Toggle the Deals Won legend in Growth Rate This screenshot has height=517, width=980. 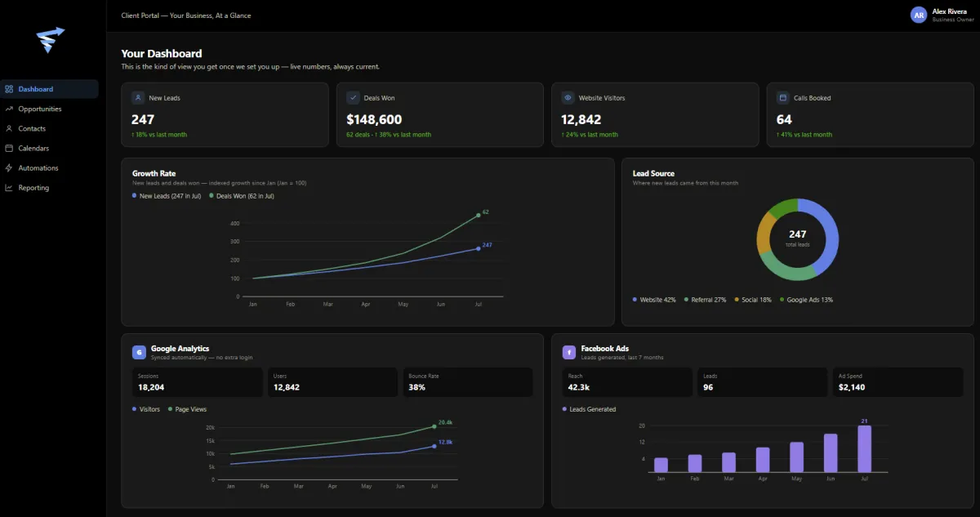coord(242,196)
